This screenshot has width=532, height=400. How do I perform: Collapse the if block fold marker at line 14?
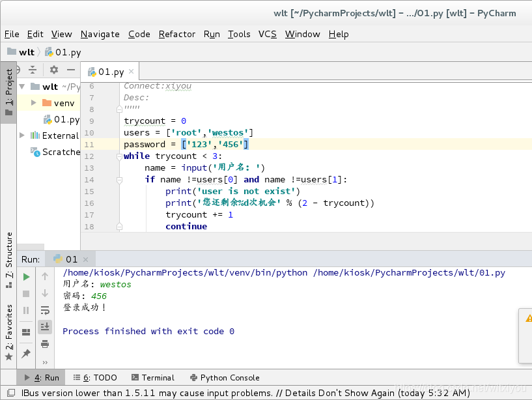pos(119,180)
